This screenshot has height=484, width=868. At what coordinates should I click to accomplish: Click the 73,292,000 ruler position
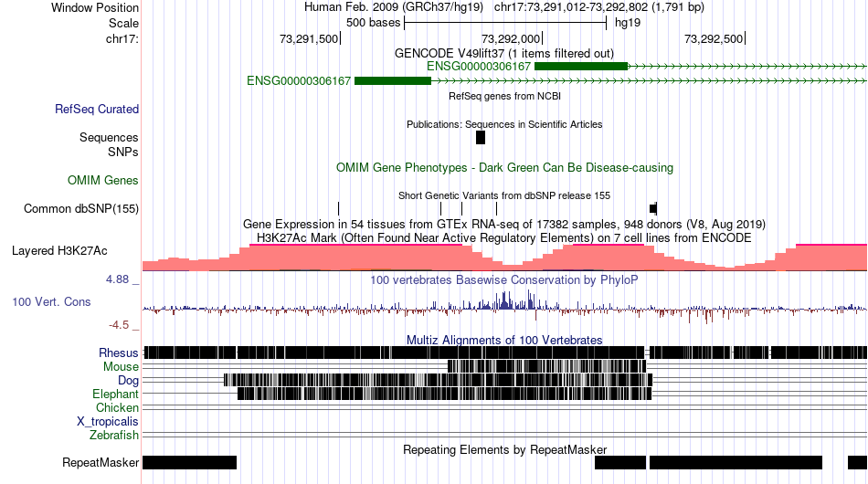pos(511,38)
